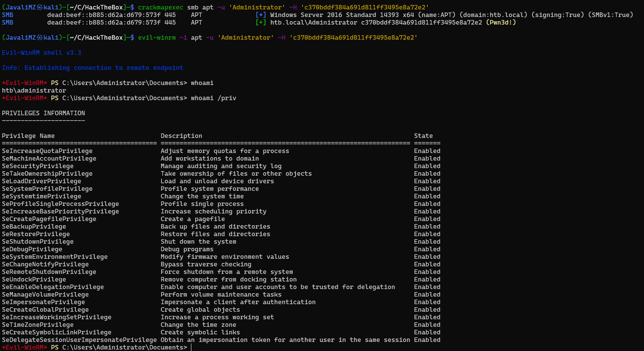Select the SeSystemEnvironmentPrivilege entry
This screenshot has height=351, width=644.
tap(55, 257)
